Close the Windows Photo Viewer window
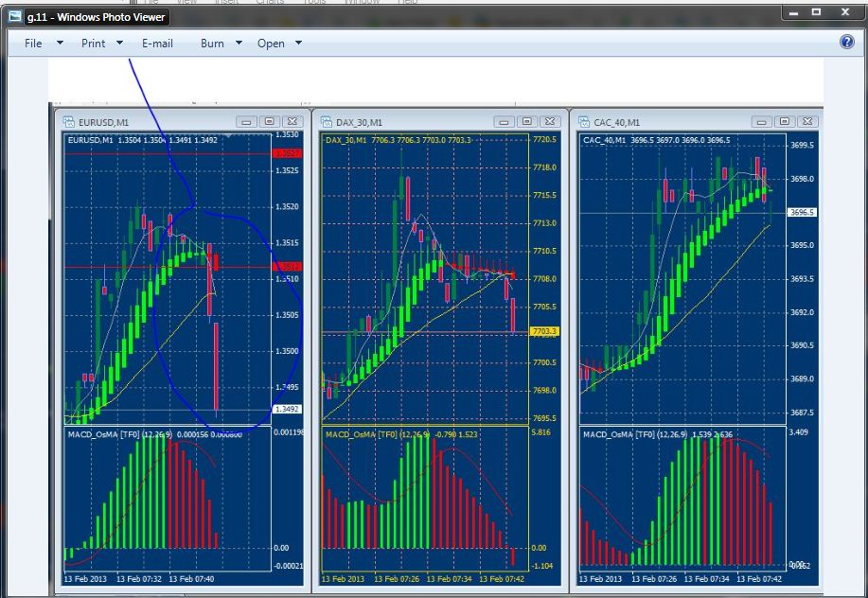 (x=845, y=12)
